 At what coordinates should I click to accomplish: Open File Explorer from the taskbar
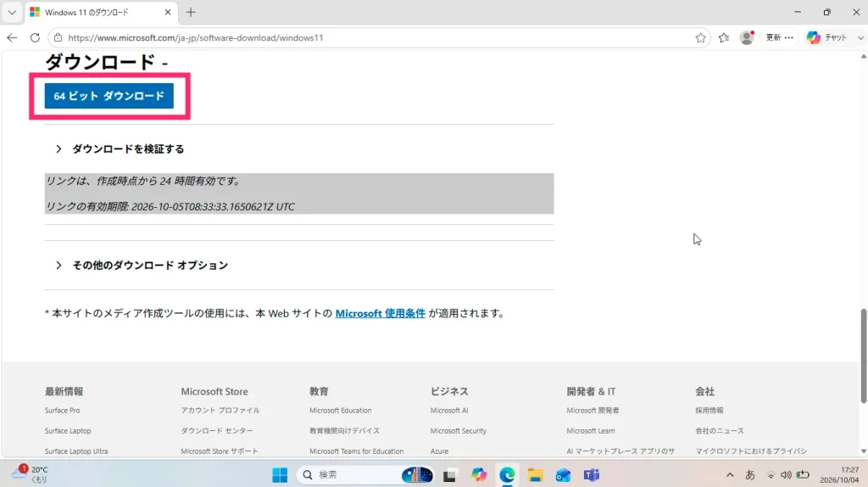click(535, 475)
